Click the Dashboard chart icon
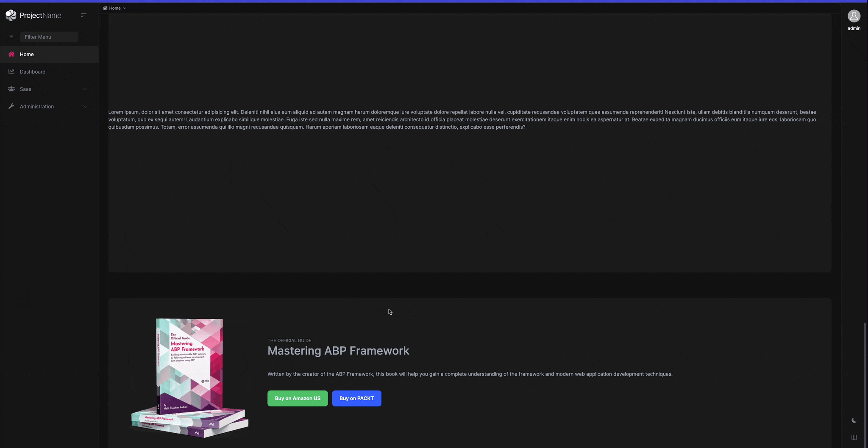The image size is (868, 448). (x=11, y=72)
